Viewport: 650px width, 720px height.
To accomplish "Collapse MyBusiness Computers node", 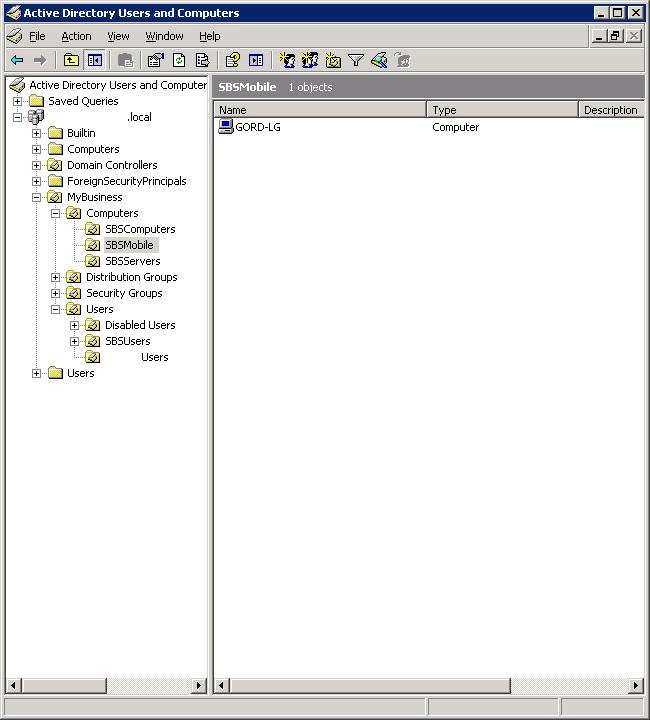I will 56,214.
